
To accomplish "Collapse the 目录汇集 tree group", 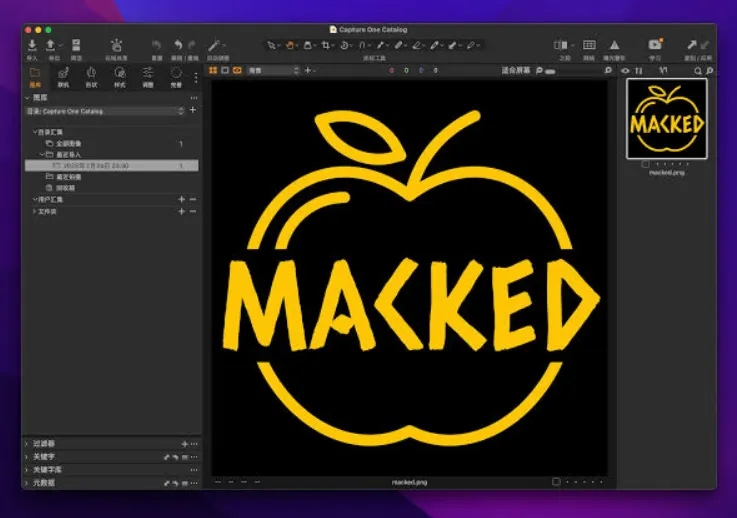I will (x=35, y=132).
